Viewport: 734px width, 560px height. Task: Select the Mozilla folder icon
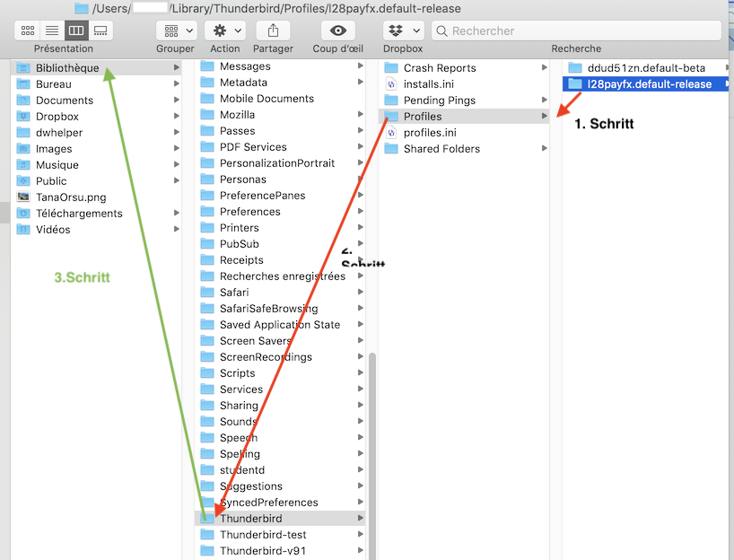point(207,115)
